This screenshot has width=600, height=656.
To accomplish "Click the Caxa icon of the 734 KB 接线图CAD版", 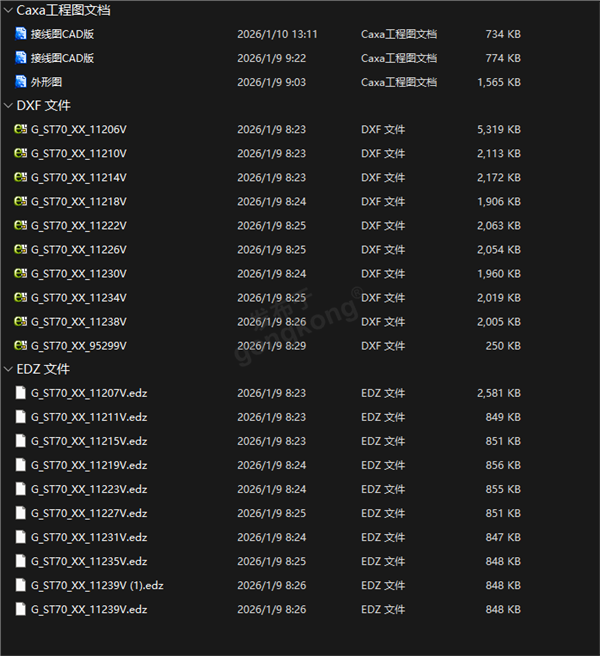I will (20, 34).
